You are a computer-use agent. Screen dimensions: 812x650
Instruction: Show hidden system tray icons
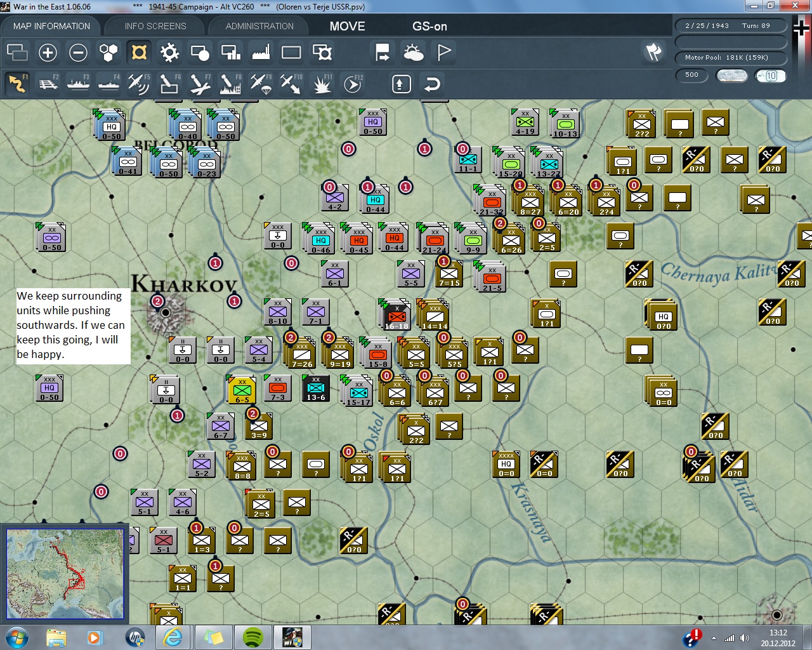pyautogui.click(x=714, y=638)
